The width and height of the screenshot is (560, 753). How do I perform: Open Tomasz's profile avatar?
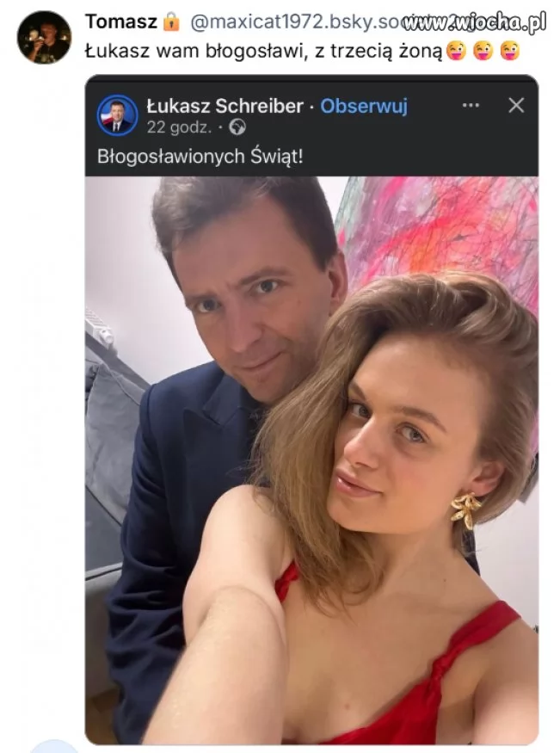44,37
